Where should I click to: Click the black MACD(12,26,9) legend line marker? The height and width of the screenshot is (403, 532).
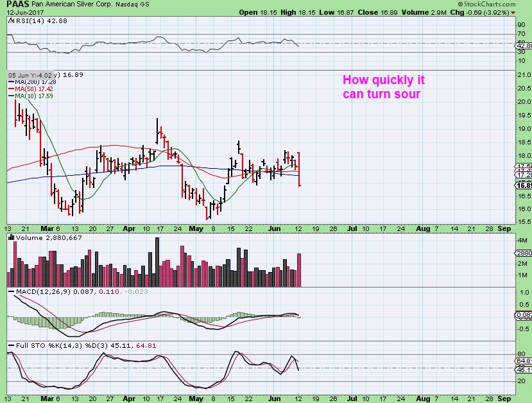pos(11,291)
